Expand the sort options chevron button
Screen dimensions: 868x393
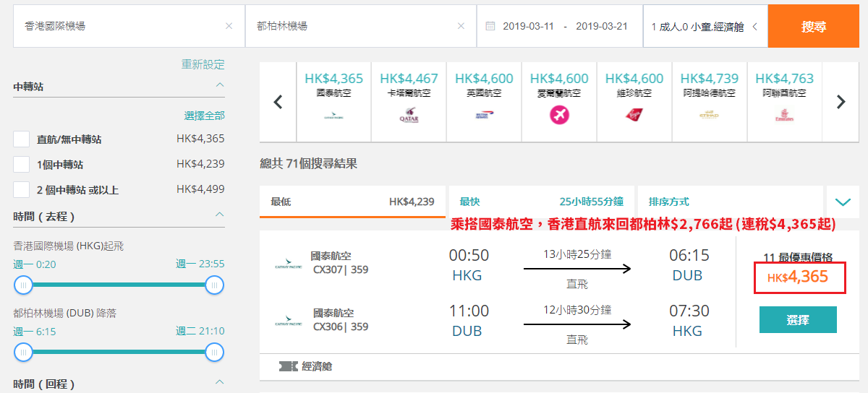[843, 202]
